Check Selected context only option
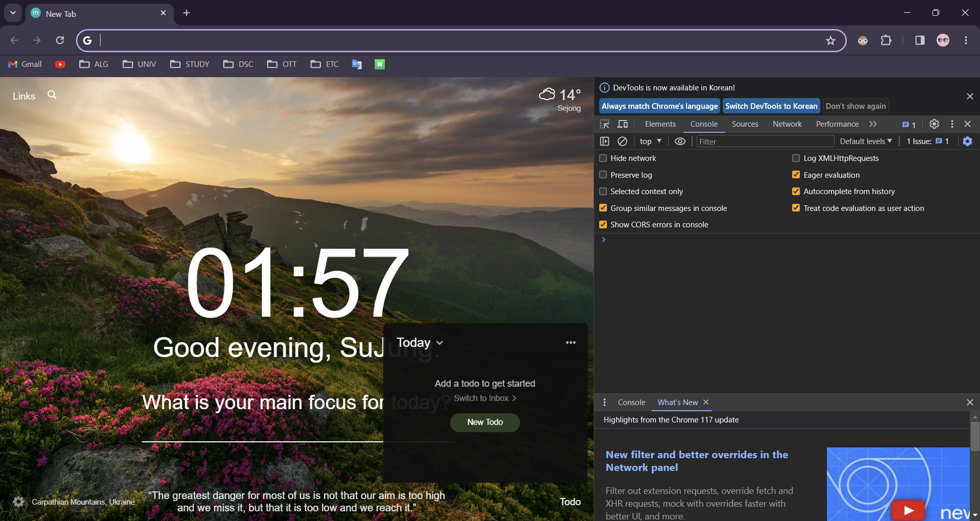The height and width of the screenshot is (521, 980). pos(603,192)
